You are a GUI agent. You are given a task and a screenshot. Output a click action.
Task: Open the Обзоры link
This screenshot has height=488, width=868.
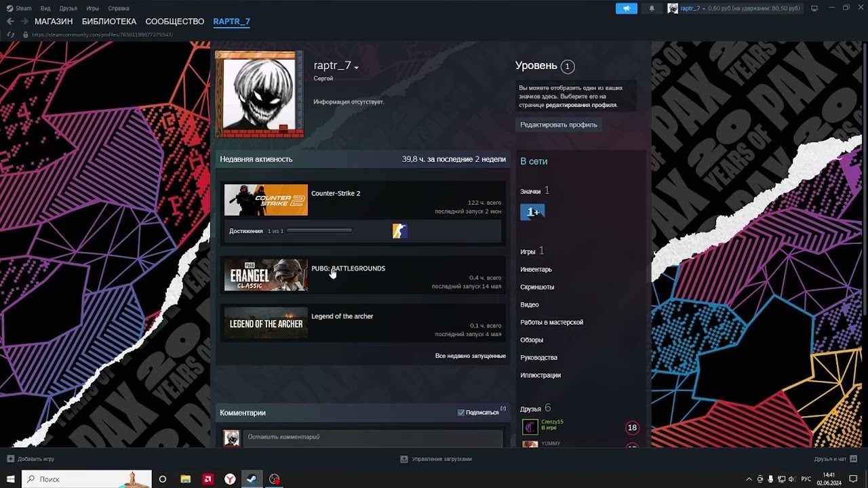(532, 340)
